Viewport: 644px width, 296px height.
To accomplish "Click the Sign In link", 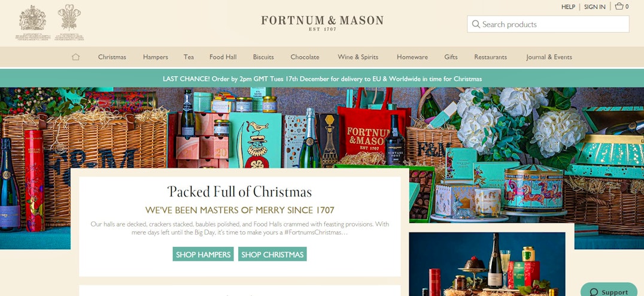I will tap(595, 7).
